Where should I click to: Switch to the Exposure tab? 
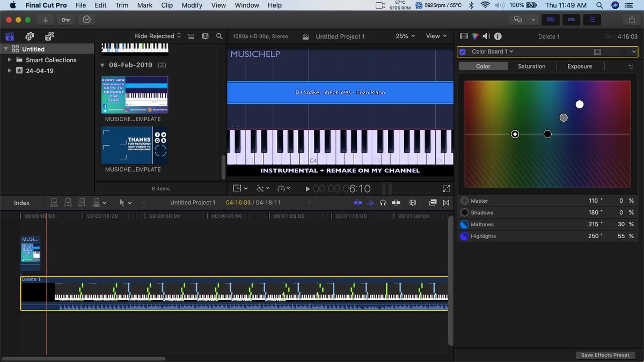point(580,66)
